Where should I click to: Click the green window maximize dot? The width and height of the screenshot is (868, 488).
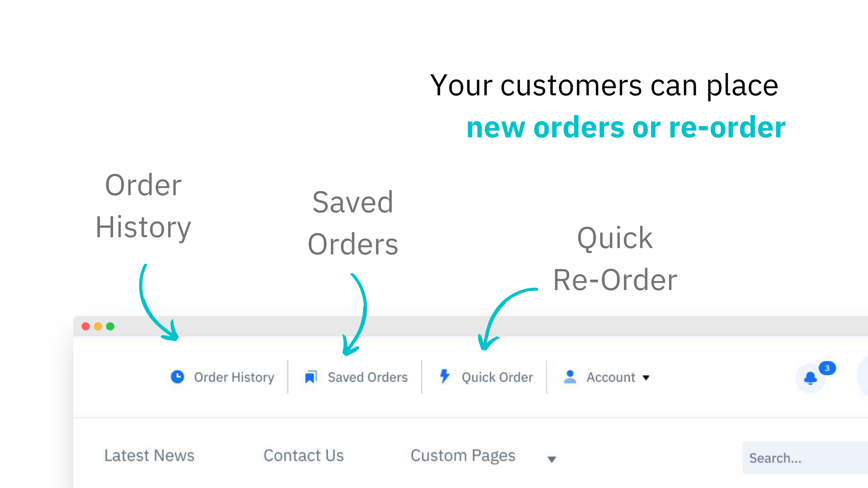pos(110,326)
